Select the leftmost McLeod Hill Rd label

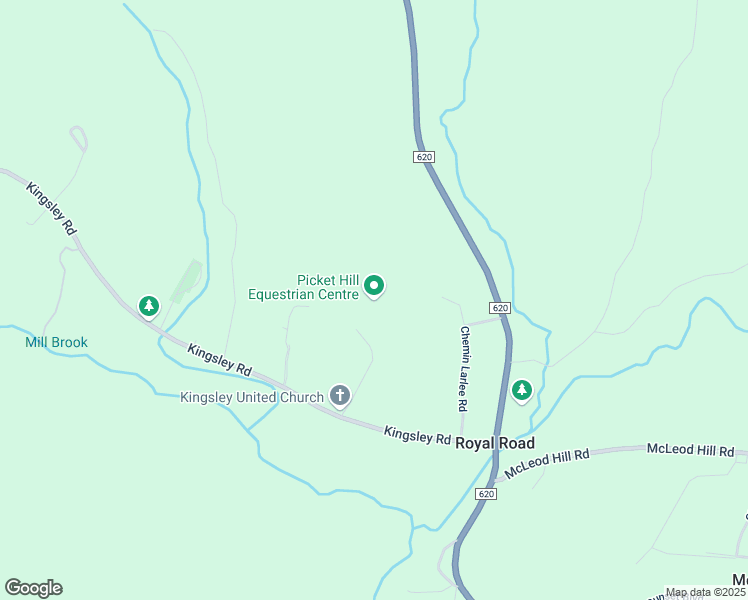547,463
